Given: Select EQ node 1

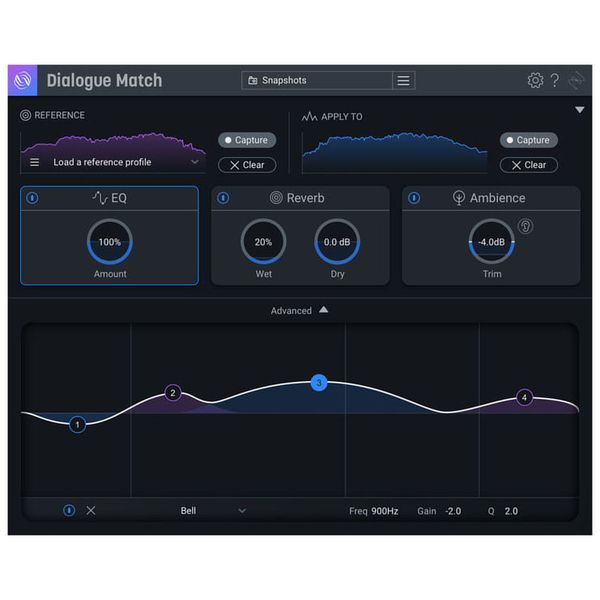Looking at the screenshot, I should click(77, 425).
